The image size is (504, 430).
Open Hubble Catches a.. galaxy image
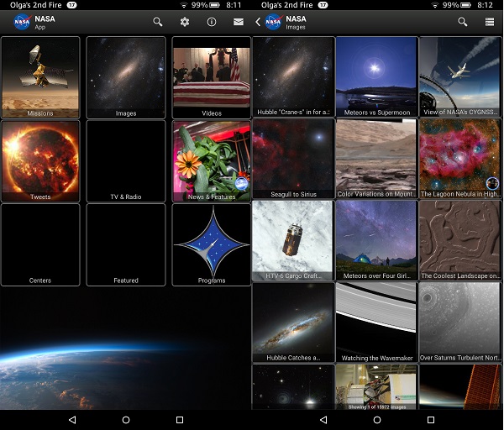tap(293, 322)
